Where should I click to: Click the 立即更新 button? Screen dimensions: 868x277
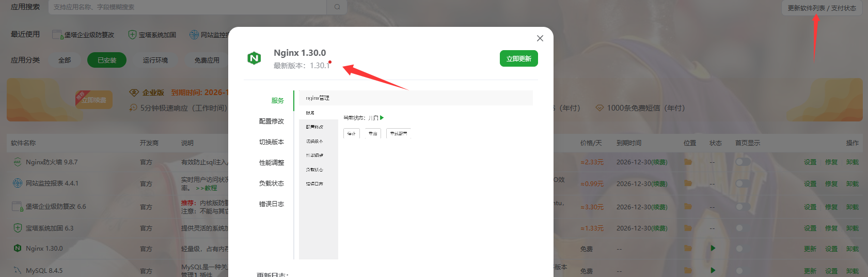tap(519, 58)
